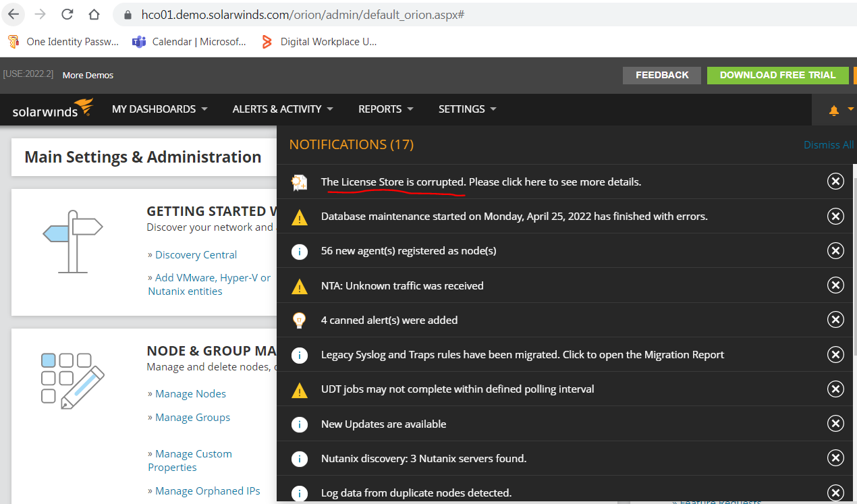Open the Legacy Syslog Migration Report message
This screenshot has height=504, width=857.
[x=522, y=354]
